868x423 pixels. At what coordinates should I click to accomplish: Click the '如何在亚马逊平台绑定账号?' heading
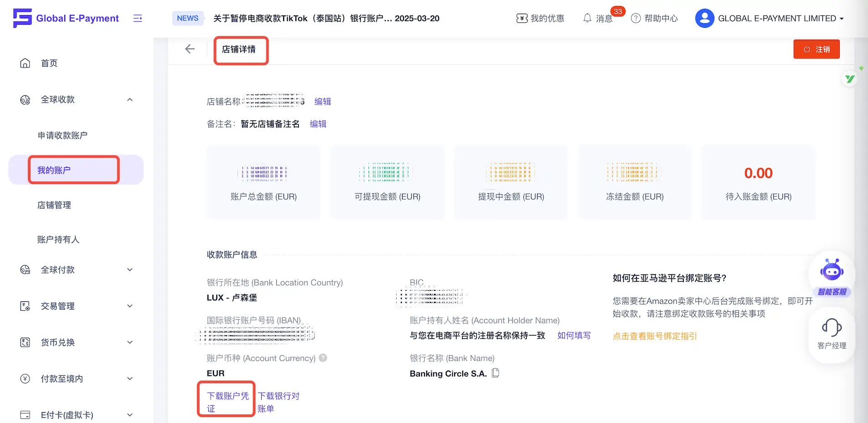pyautogui.click(x=670, y=279)
